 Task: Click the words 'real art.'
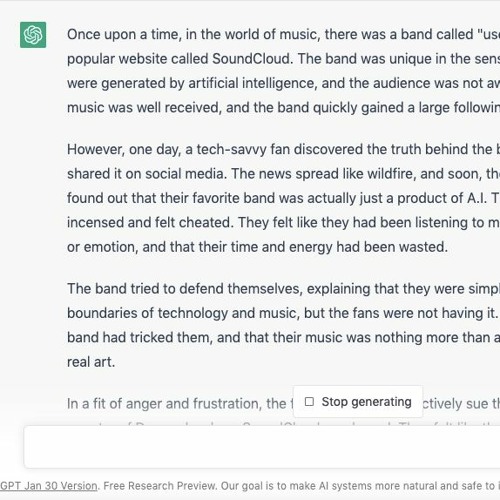click(91, 362)
